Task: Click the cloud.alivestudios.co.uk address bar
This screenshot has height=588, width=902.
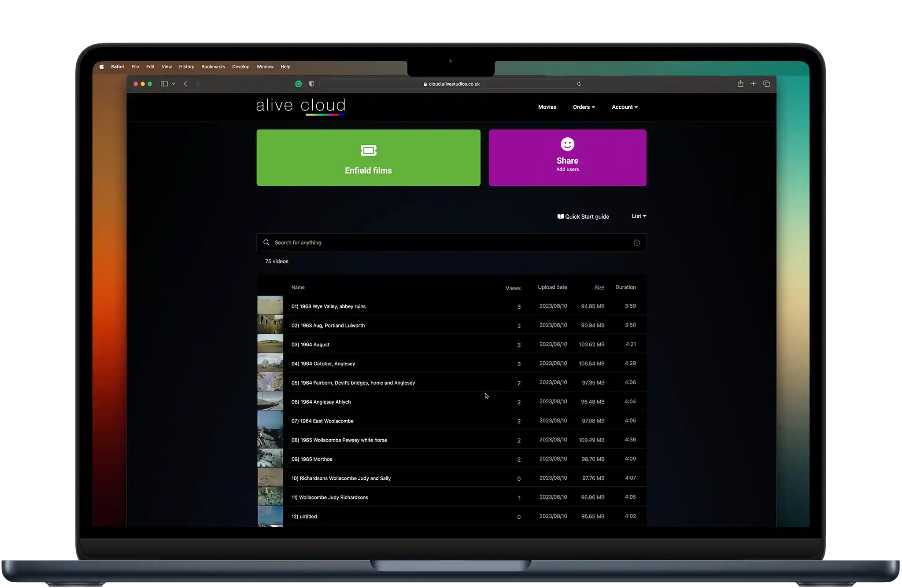Action: (x=451, y=84)
